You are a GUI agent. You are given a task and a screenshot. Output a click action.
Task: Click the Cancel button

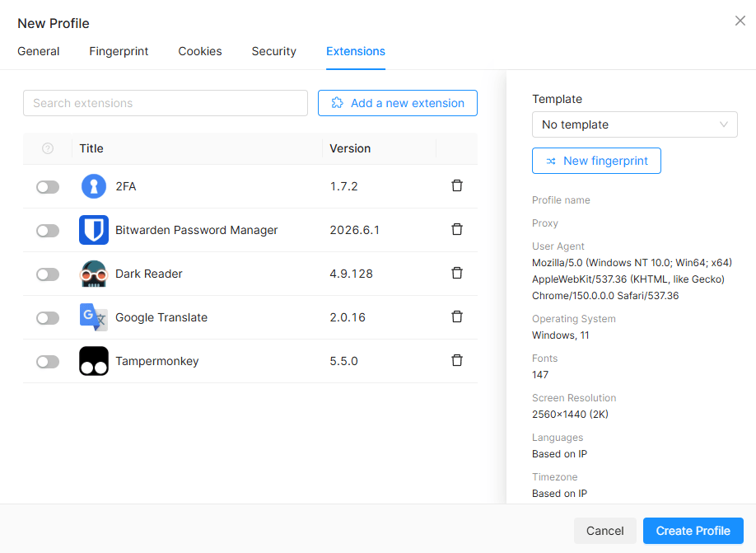(x=605, y=531)
